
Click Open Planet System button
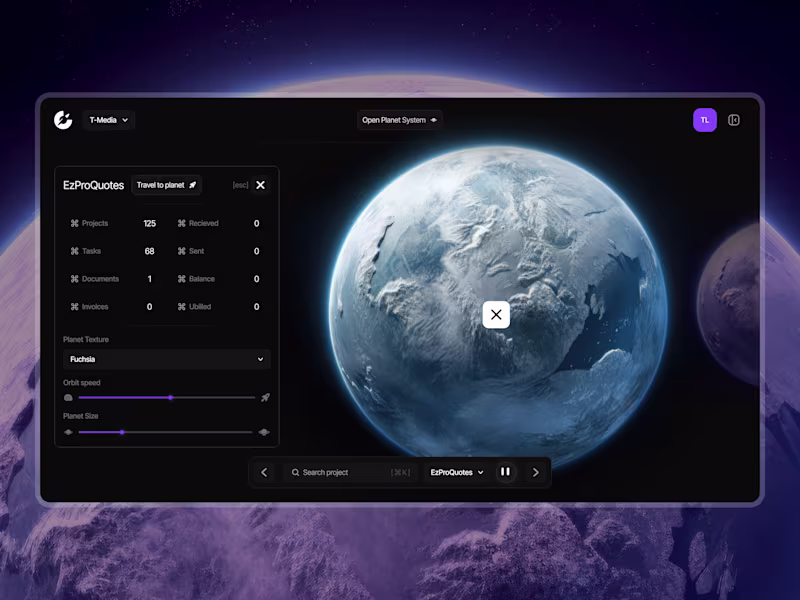tap(399, 120)
